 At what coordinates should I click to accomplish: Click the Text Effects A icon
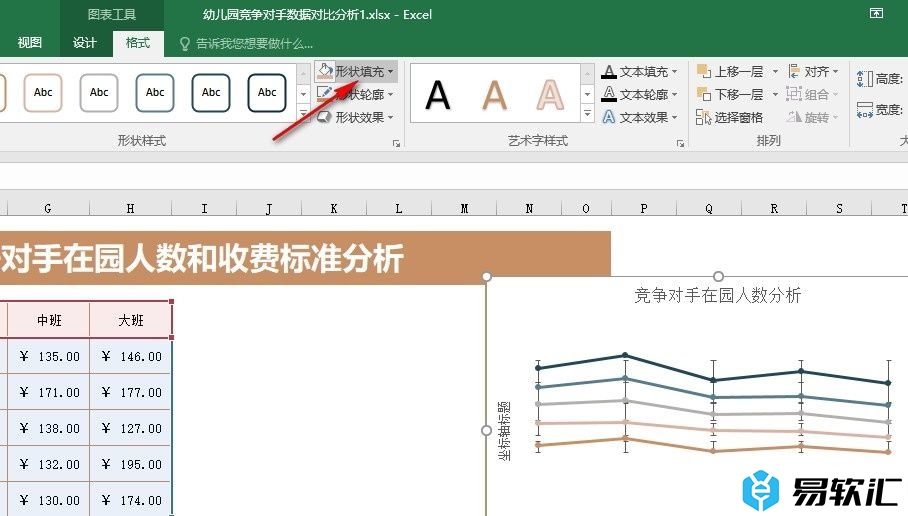coord(609,118)
